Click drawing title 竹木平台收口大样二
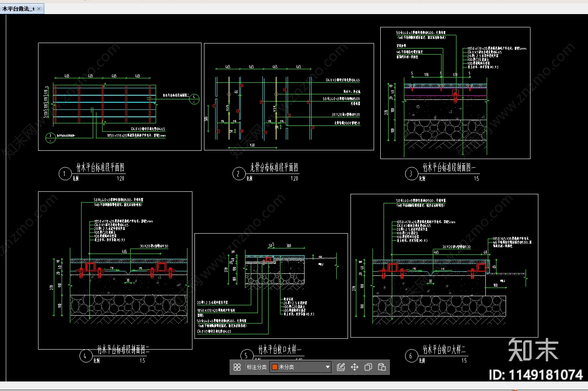Viewport: 588px width, 391px height. (x=444, y=350)
